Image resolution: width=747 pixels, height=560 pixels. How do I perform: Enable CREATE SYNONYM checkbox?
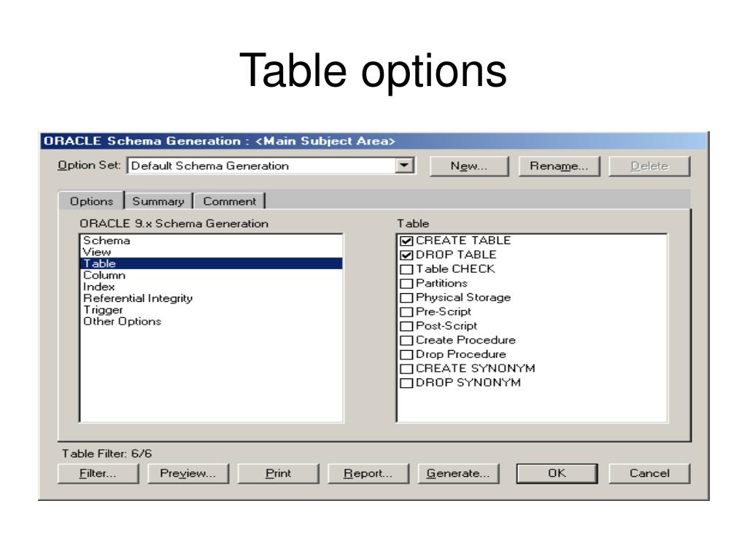click(406, 369)
